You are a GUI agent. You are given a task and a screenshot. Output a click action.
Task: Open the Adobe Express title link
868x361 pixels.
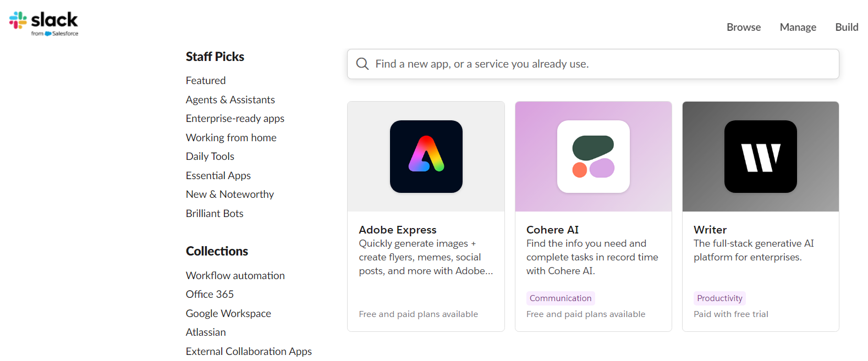pos(397,230)
